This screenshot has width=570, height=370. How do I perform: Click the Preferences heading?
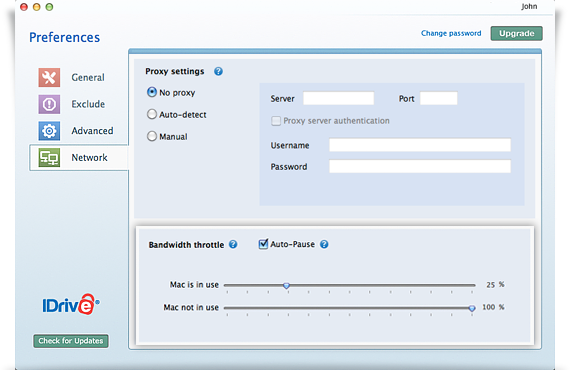pos(64,37)
